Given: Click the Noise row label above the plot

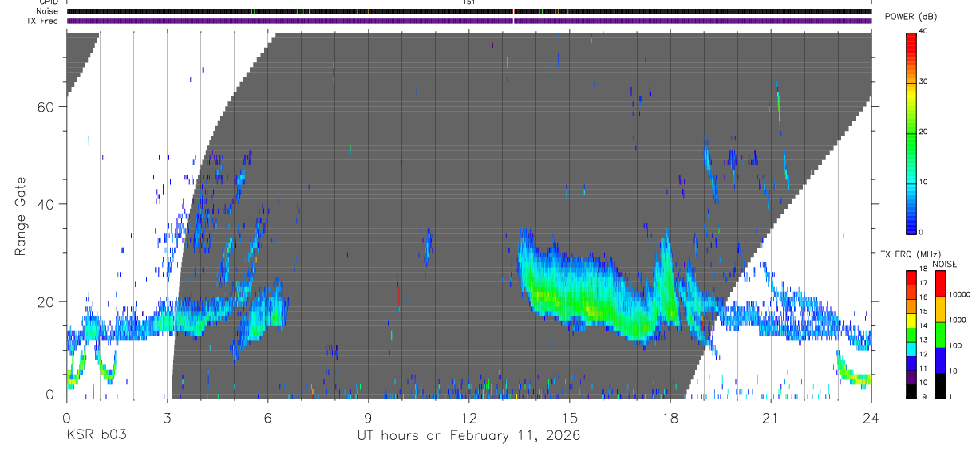Looking at the screenshot, I should tap(48, 11).
